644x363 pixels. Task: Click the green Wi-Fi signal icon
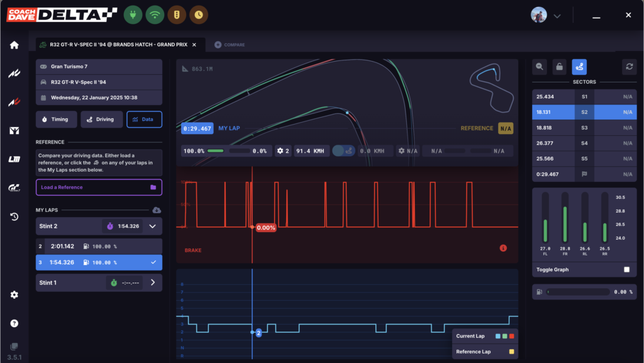(155, 14)
